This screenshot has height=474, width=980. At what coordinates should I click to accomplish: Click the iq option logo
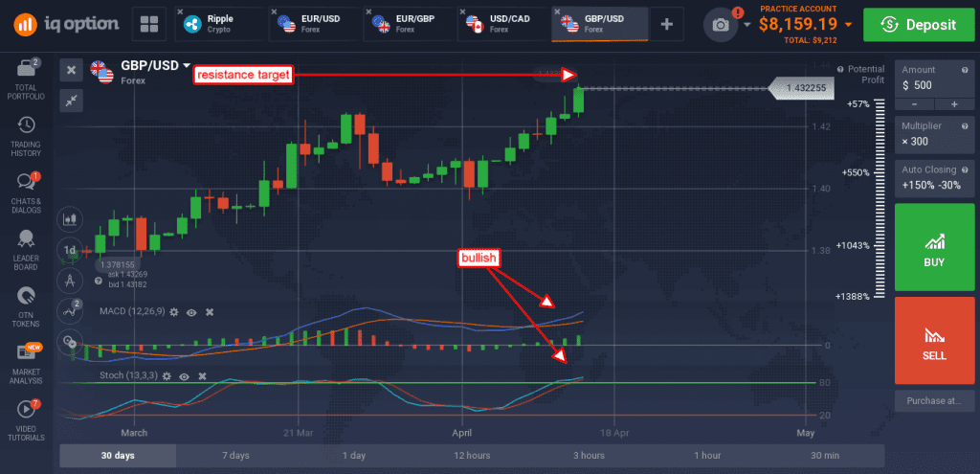pyautogui.click(x=66, y=24)
